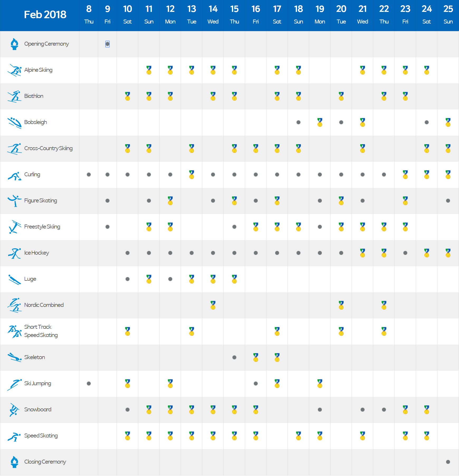Select the Nordic Combined medal on Feb 14
459x476 pixels.
pyautogui.click(x=213, y=305)
